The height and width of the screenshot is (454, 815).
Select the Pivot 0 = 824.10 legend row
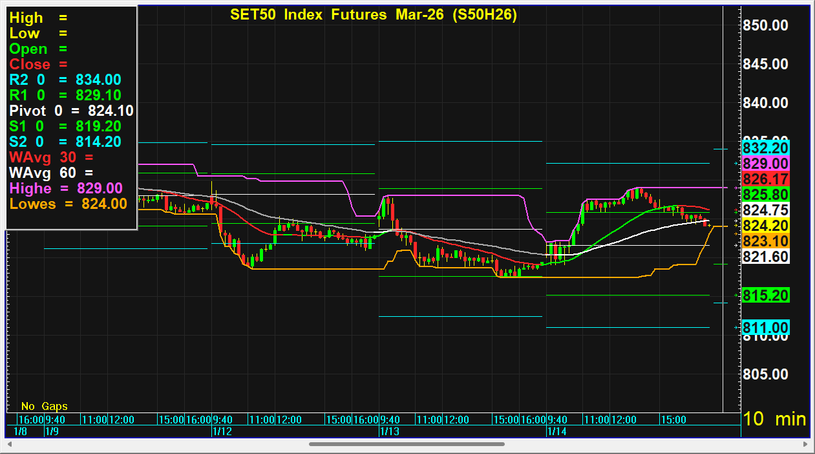[70, 110]
